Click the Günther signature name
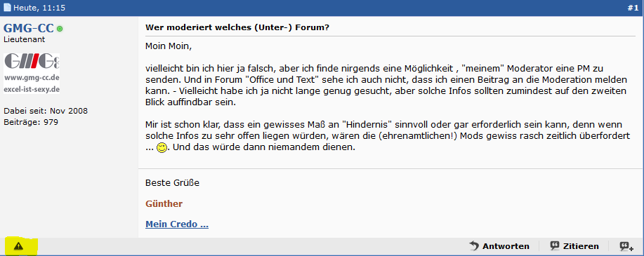The image size is (644, 256). click(x=164, y=204)
